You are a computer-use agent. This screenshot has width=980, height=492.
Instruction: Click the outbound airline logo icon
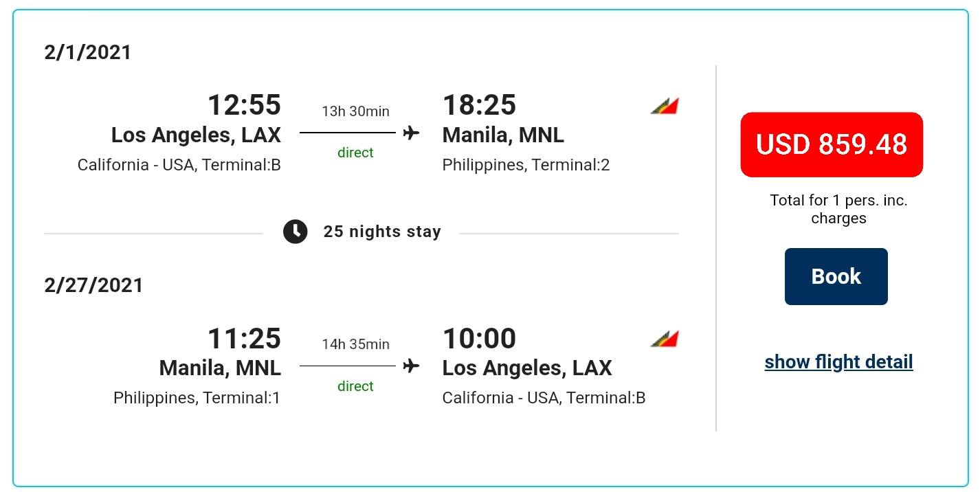(x=665, y=106)
